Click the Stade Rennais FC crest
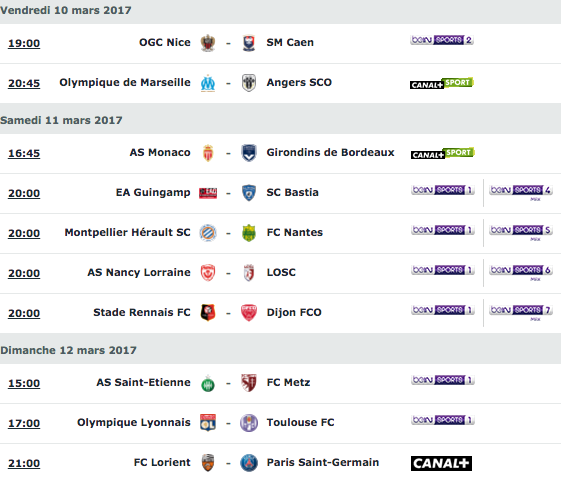 208,313
